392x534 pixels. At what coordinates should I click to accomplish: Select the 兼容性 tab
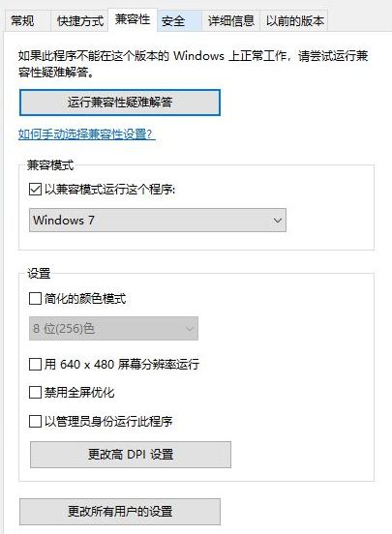(x=133, y=19)
